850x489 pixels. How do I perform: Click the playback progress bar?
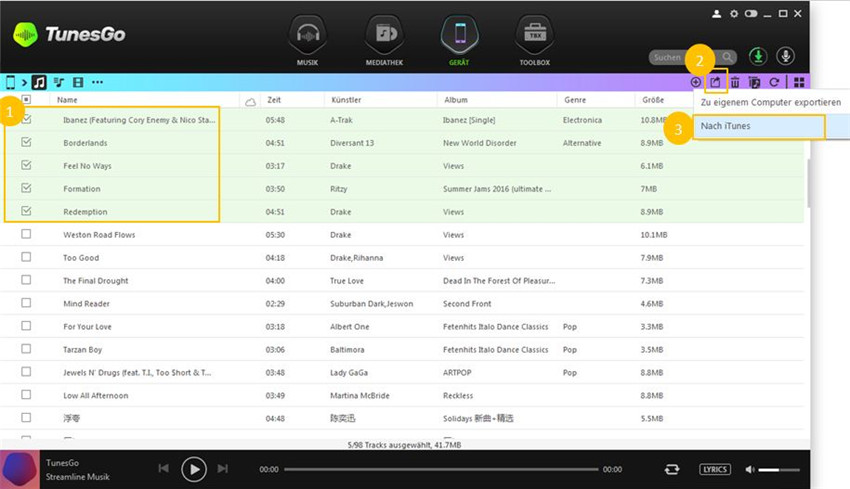(x=441, y=469)
